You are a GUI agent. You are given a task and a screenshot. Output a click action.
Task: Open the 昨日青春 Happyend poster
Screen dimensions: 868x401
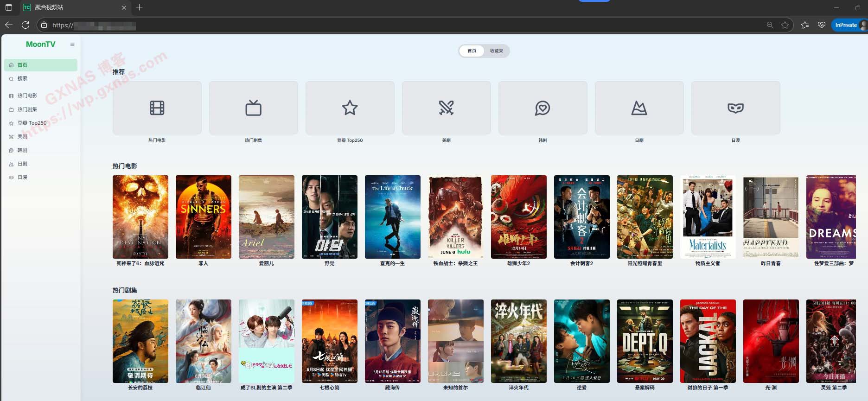pyautogui.click(x=771, y=217)
